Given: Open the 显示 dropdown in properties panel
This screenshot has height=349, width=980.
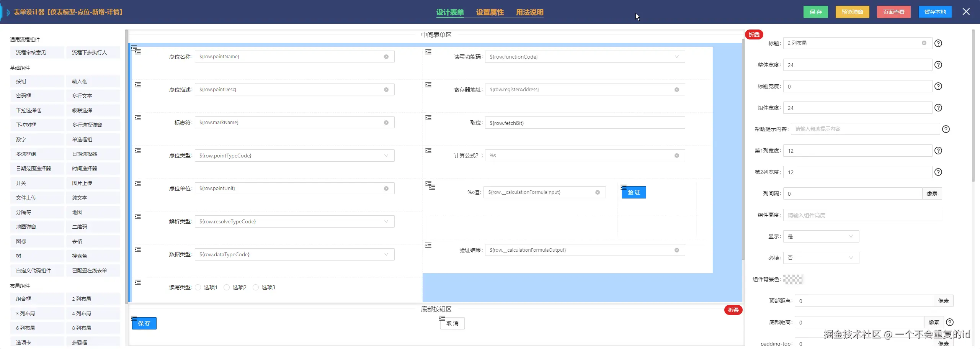Looking at the screenshot, I should pyautogui.click(x=821, y=236).
